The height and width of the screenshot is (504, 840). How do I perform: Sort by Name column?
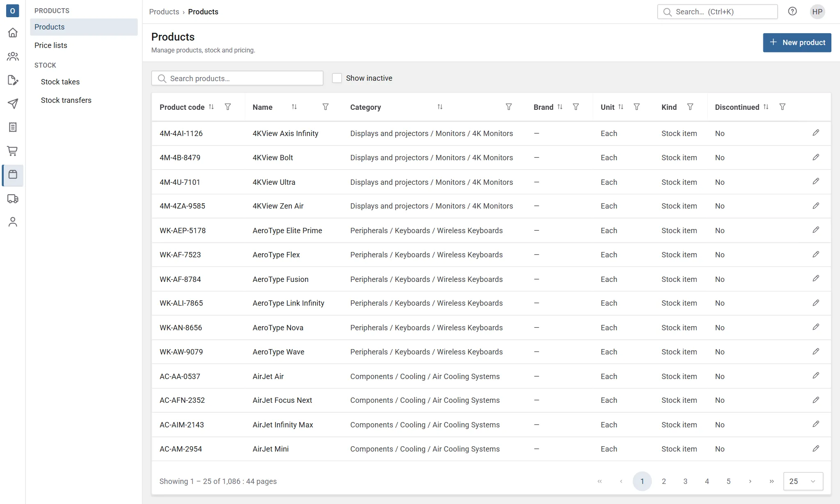pyautogui.click(x=294, y=107)
